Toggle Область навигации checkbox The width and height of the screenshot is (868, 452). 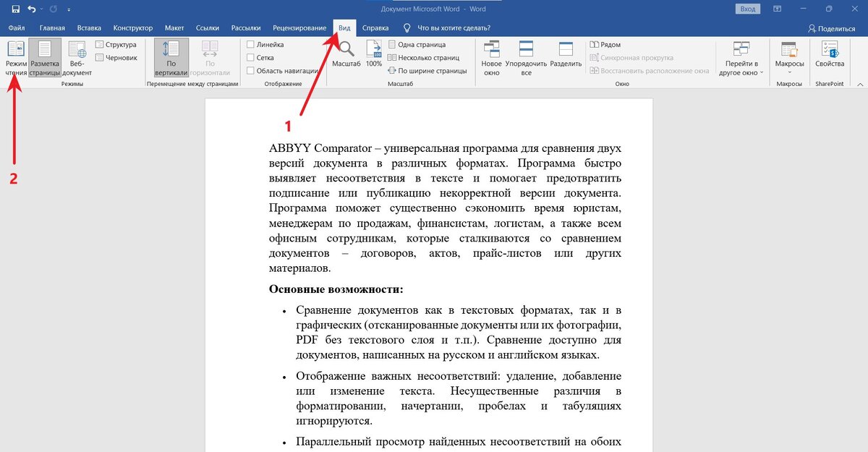click(x=250, y=71)
